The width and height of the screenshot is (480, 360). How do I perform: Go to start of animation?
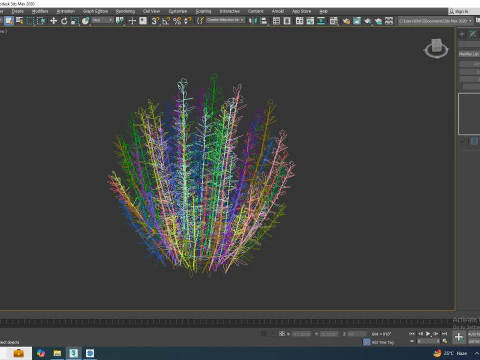point(412,334)
